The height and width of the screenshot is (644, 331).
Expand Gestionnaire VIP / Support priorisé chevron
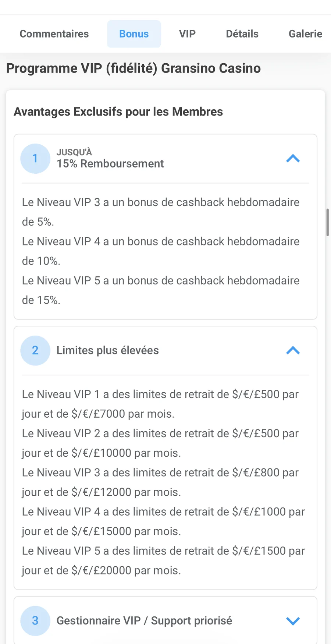pos(293,621)
